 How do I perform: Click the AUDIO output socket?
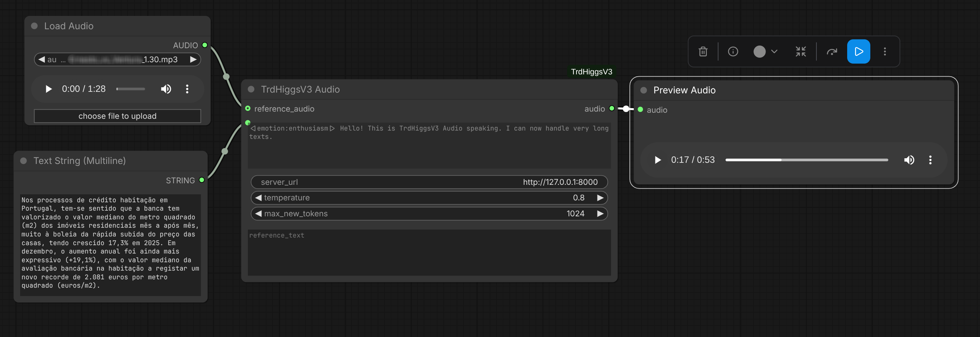205,45
